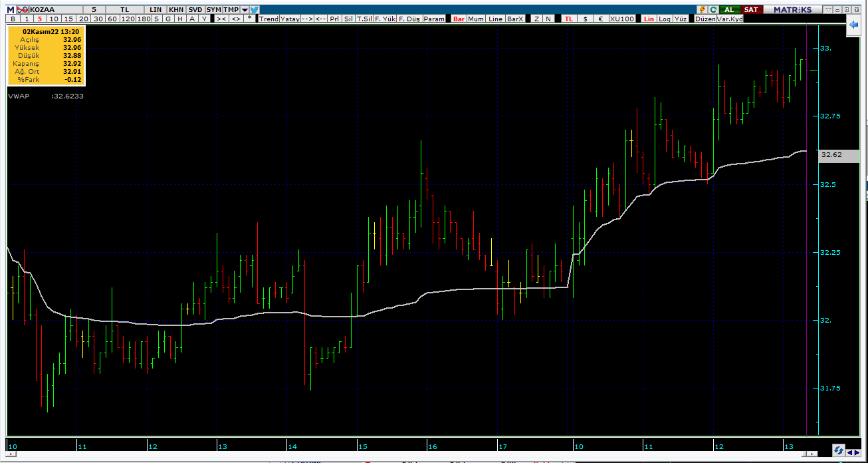Select the 5-minute period

(x=40, y=19)
